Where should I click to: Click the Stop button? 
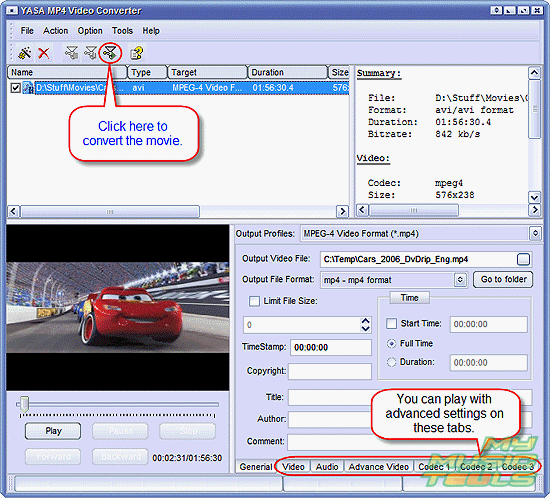point(188,431)
